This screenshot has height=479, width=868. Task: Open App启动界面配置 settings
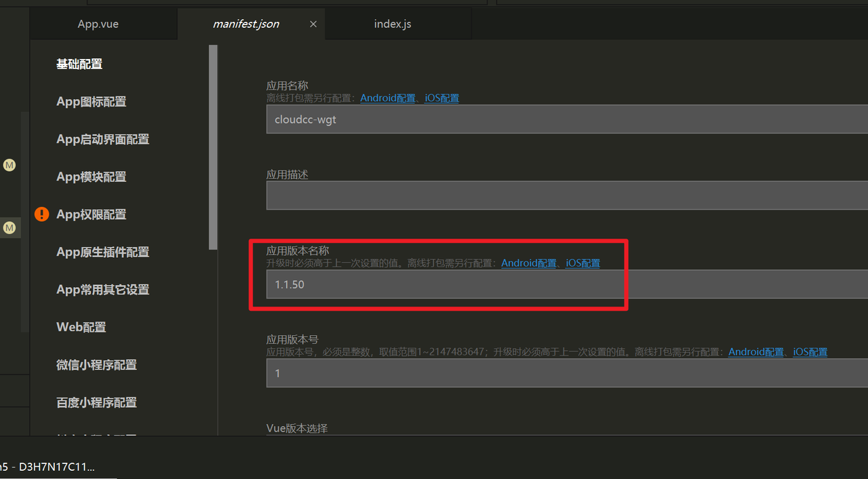[x=102, y=139]
